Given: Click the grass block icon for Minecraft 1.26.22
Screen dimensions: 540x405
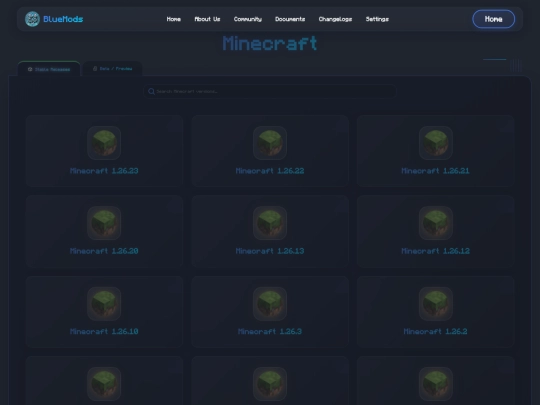Looking at the screenshot, I should coord(270,143).
